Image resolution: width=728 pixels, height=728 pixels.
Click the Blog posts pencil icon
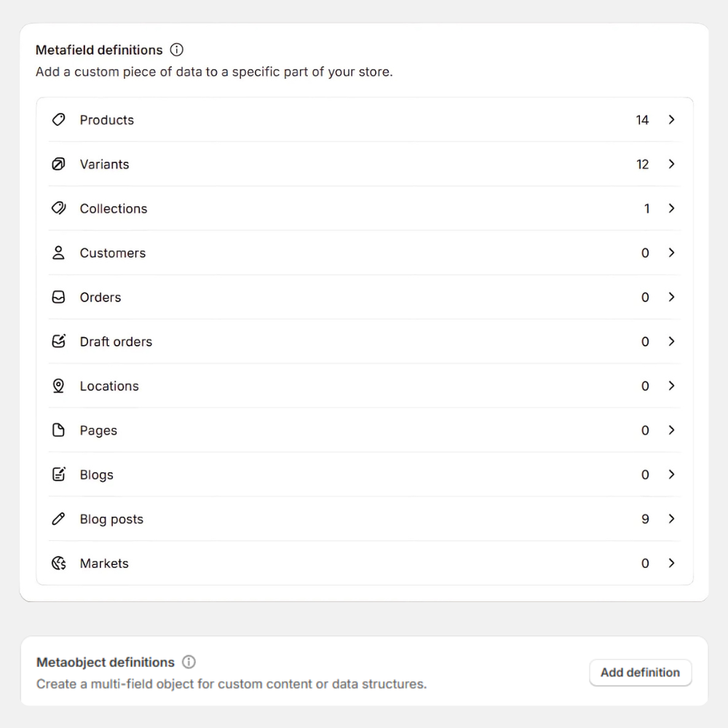tap(59, 519)
